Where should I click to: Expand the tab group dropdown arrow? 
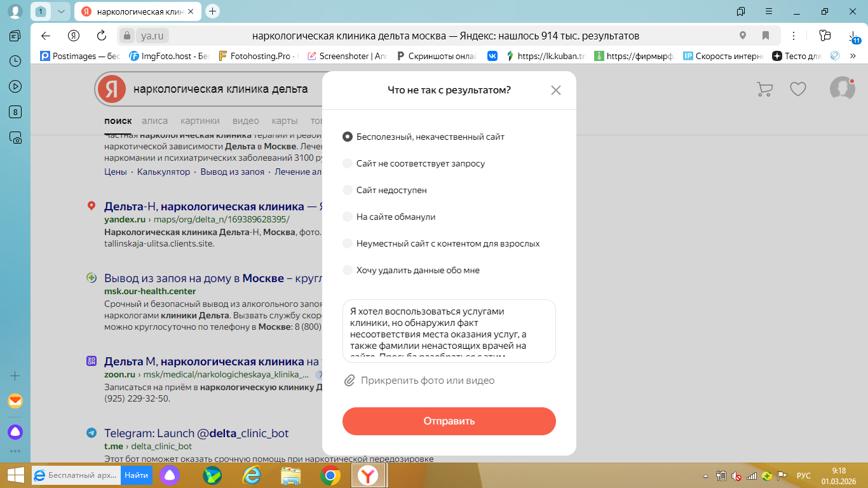[60, 11]
